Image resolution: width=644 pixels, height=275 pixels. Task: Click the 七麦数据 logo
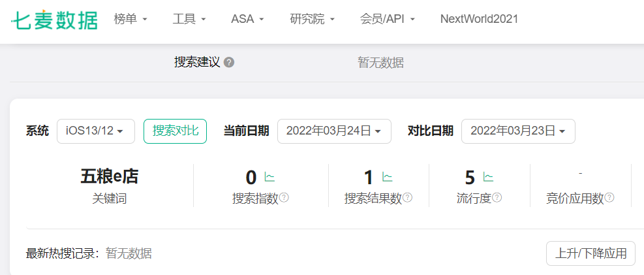tap(54, 20)
